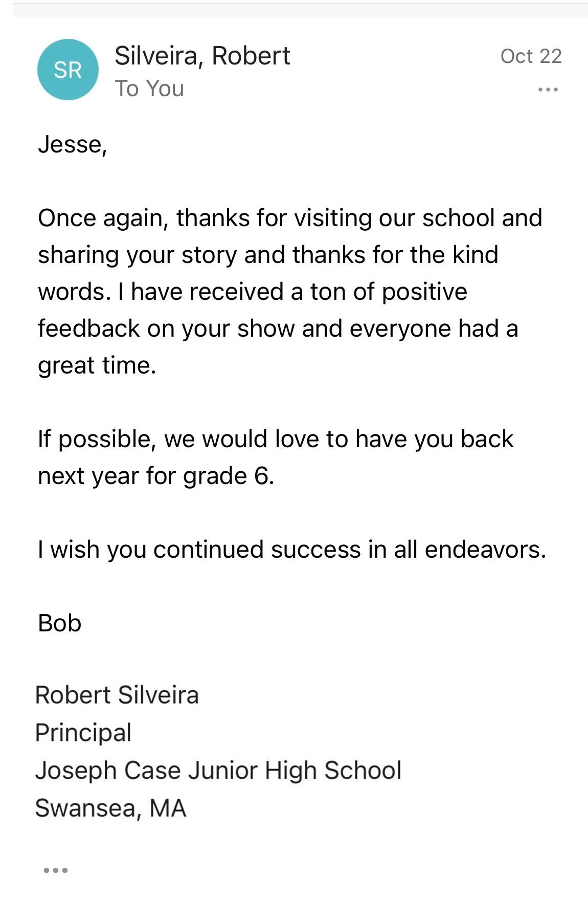Click "Joseph Case Junior High School" text
Screen dimensions: 588x899
click(218, 771)
